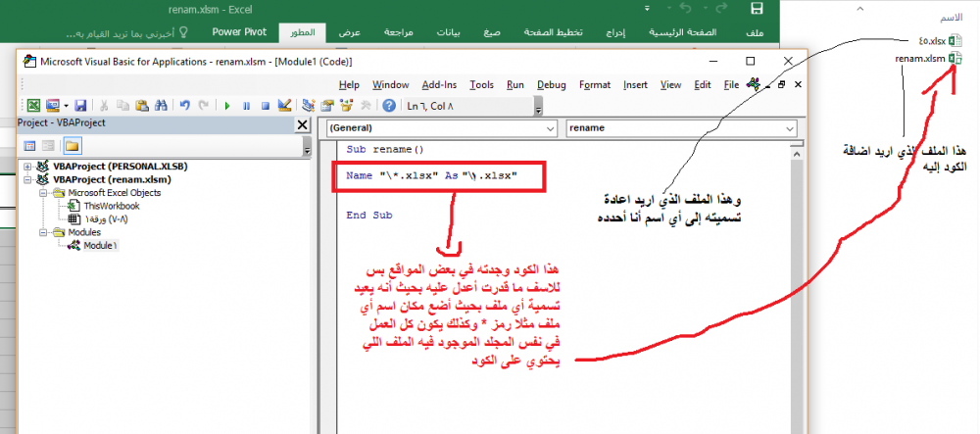Open Properties Window toolbar icon
Viewport: 980px width, 434px height.
(327, 106)
